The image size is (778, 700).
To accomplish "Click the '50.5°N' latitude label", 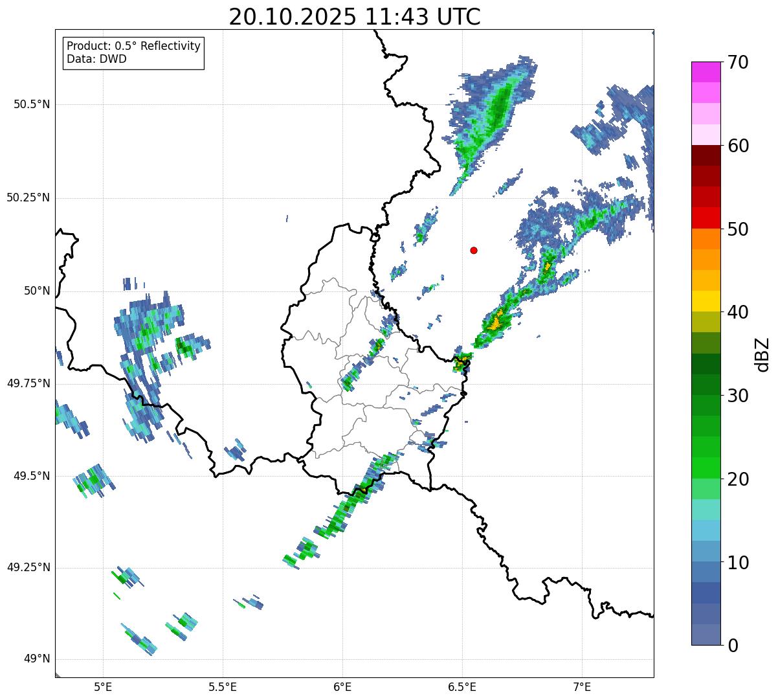I will coord(32,104).
